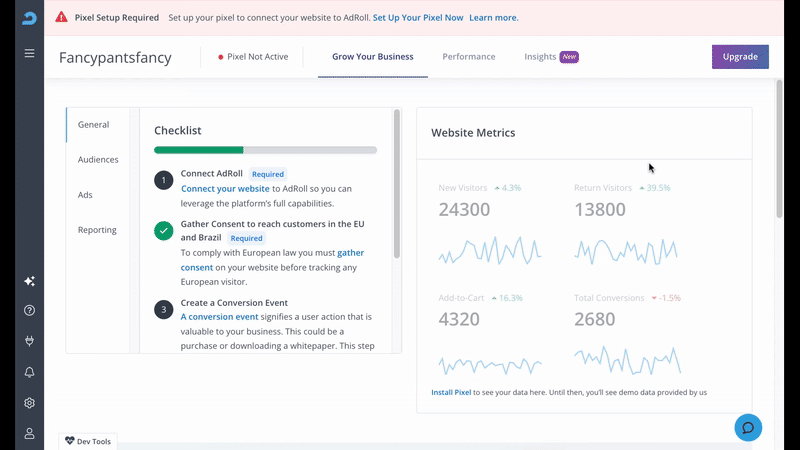
Task: Click the 16.3% add-to-cart change
Action: (x=507, y=298)
